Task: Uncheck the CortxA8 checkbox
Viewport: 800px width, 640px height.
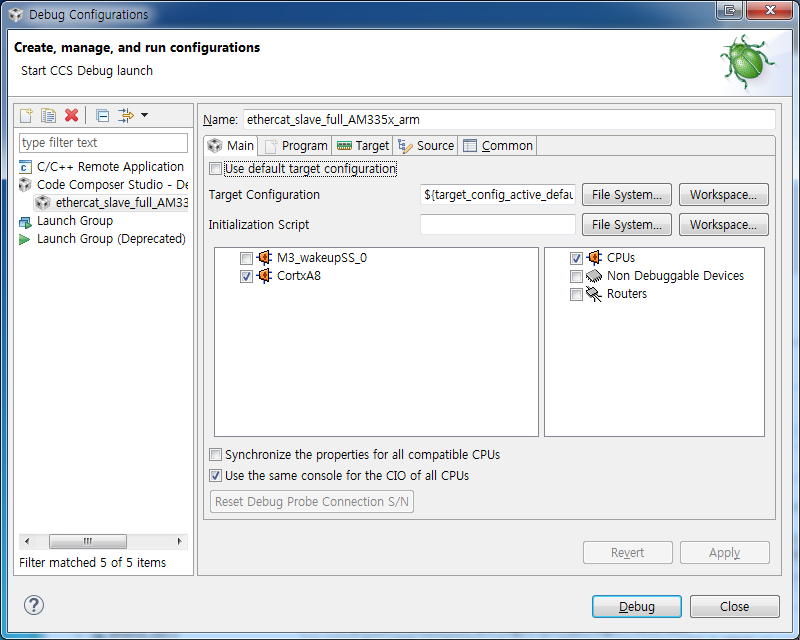Action: [246, 277]
